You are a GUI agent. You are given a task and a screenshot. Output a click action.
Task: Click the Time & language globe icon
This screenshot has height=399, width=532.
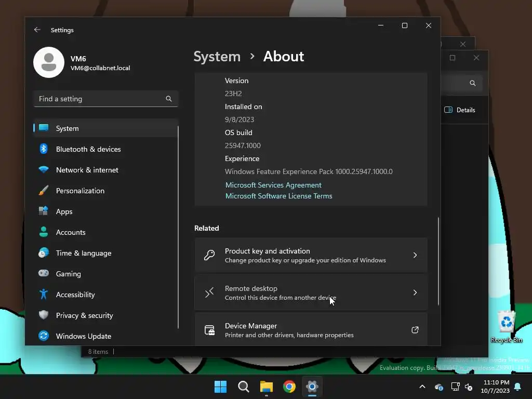pyautogui.click(x=44, y=253)
